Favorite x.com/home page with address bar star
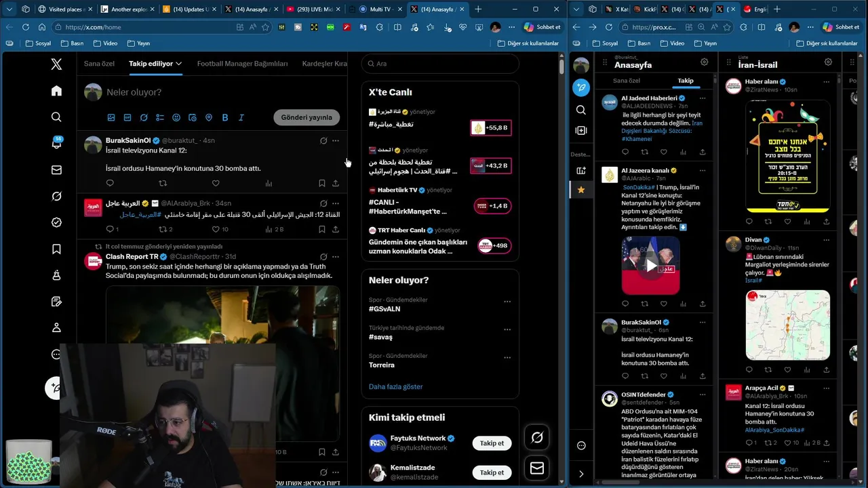The image size is (868, 488). tap(265, 27)
